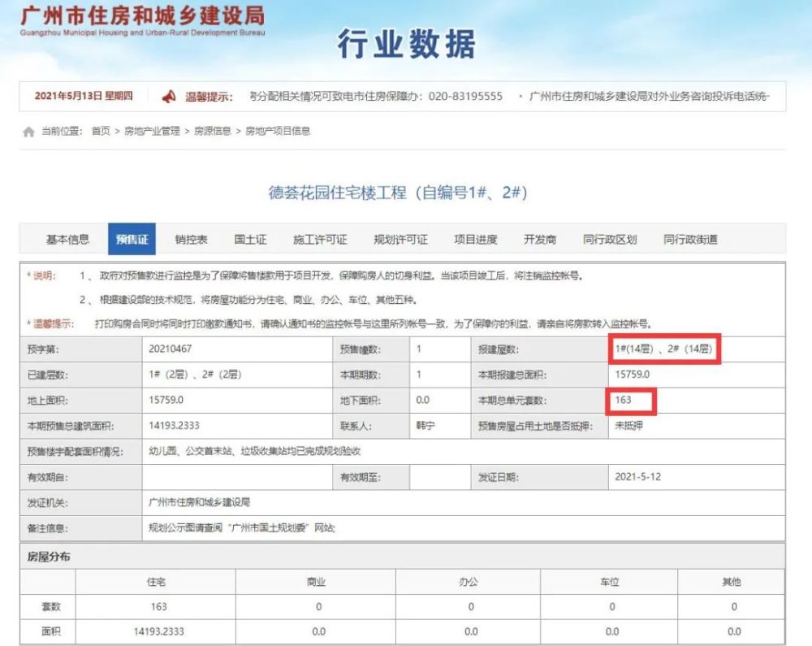The width and height of the screenshot is (812, 646).
Task: Open the 同行政街道 tab
Action: pyautogui.click(x=690, y=240)
